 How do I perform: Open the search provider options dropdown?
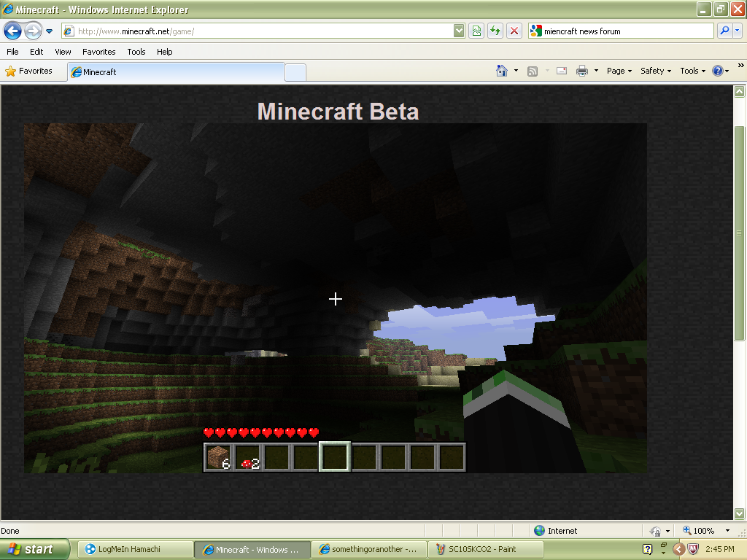[738, 31]
